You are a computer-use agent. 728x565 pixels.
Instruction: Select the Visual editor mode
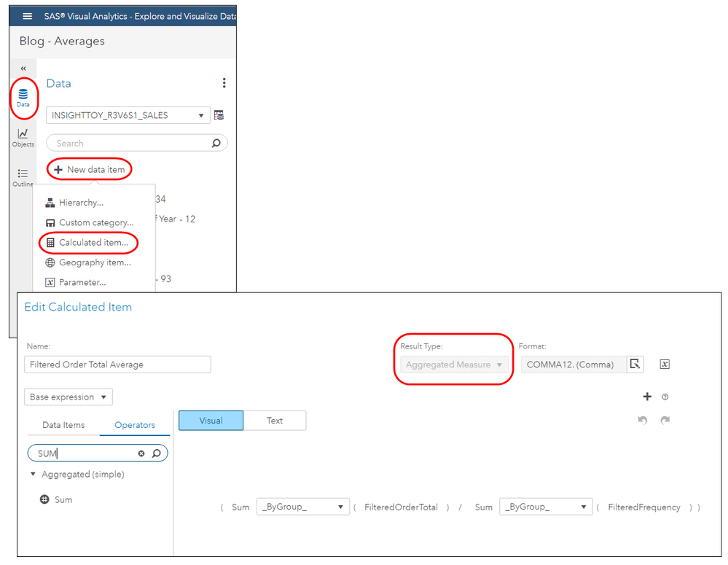(211, 421)
